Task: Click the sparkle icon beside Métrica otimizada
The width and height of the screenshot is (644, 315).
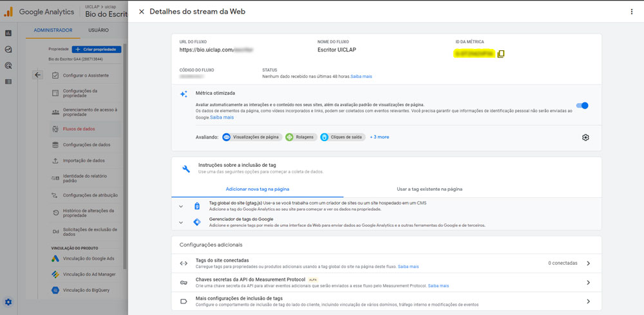Action: [x=184, y=94]
